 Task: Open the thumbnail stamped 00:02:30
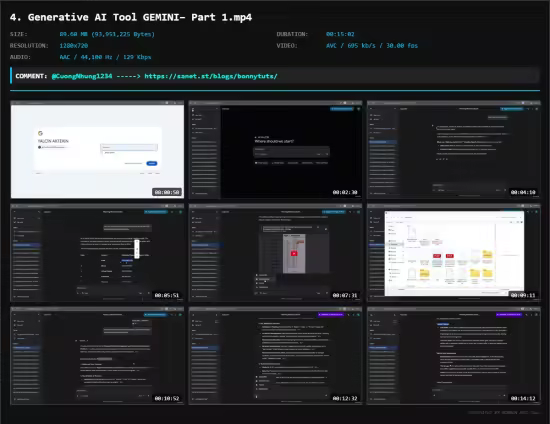(275, 150)
